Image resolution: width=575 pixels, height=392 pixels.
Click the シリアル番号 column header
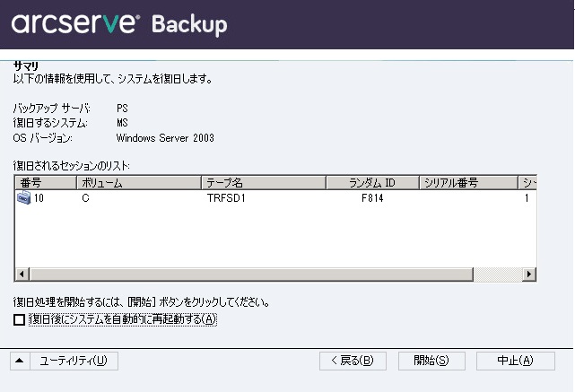[x=468, y=183]
